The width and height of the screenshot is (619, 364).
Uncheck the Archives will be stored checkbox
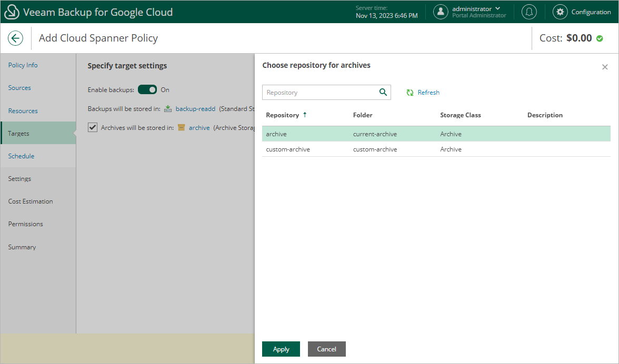(x=93, y=127)
